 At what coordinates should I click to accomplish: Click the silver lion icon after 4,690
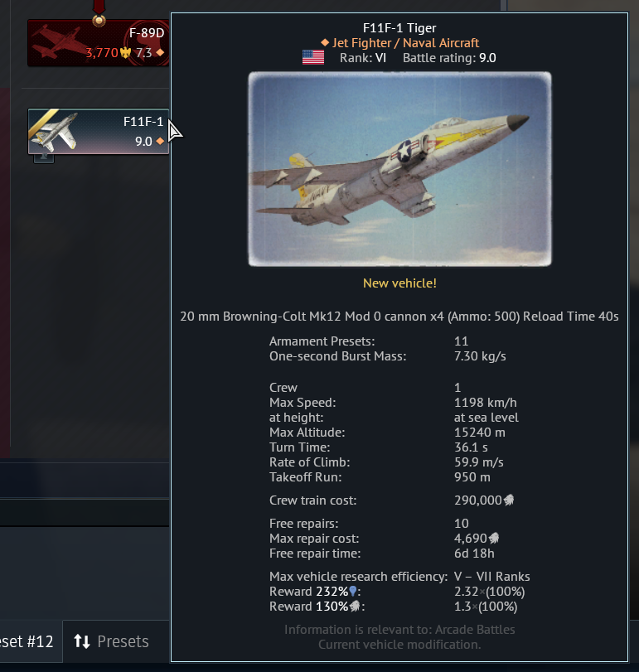click(494, 539)
